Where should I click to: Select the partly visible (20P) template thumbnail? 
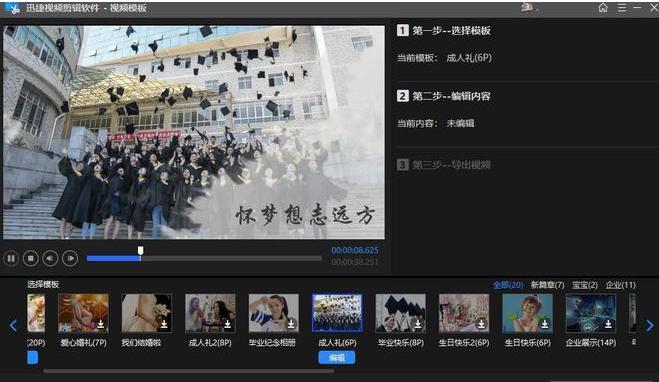pyautogui.click(x=36, y=313)
